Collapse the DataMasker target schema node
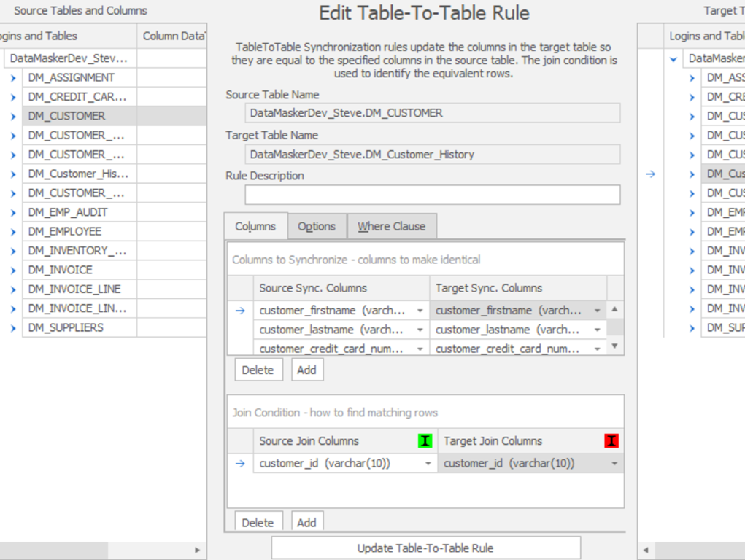Image resolution: width=745 pixels, height=560 pixels. [673, 59]
